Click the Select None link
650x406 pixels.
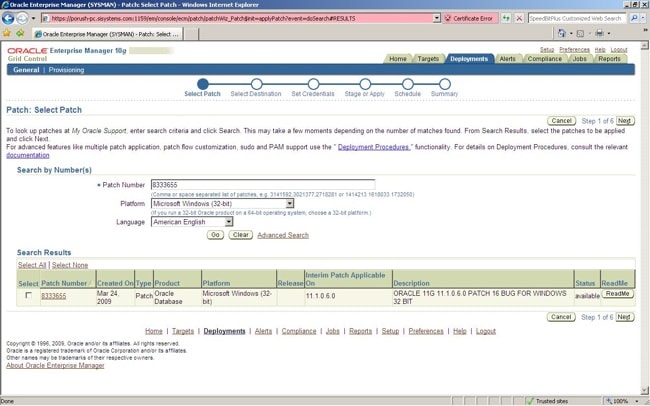coord(70,265)
